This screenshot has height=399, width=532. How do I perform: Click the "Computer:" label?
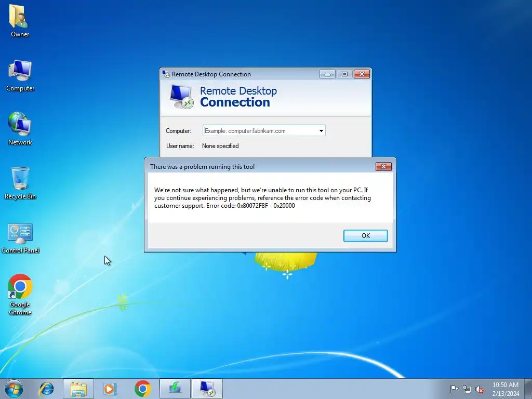(x=178, y=131)
